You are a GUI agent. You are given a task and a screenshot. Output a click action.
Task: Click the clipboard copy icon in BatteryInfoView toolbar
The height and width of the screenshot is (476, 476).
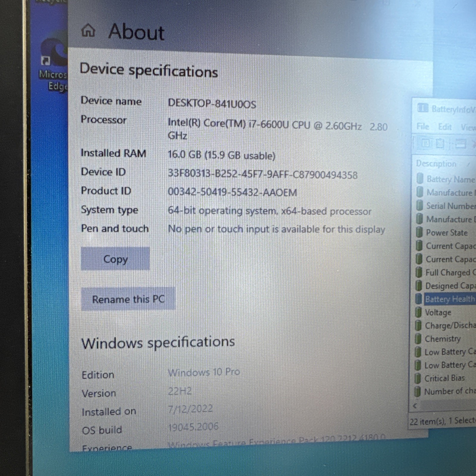440,144
